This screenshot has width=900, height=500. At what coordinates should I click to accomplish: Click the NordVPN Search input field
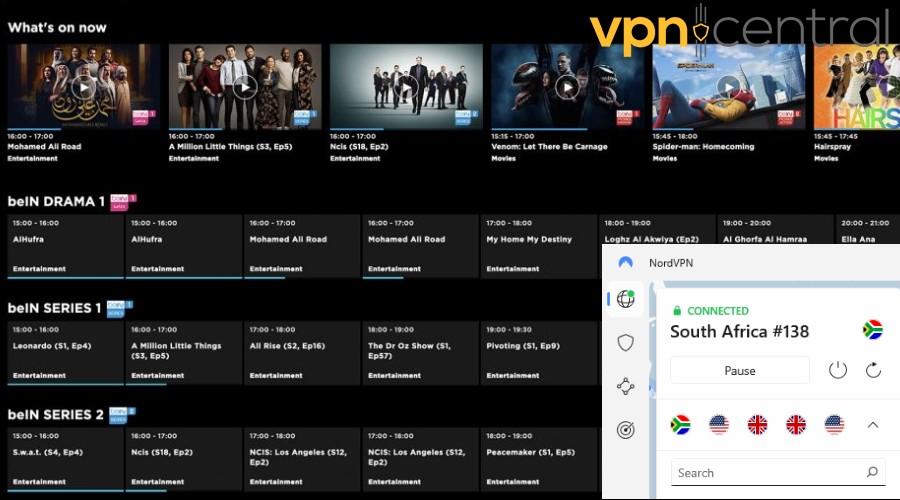pyautogui.click(x=778, y=472)
